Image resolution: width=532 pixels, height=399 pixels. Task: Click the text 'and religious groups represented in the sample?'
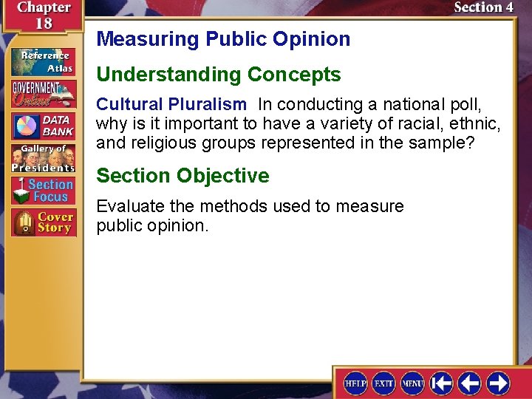click(x=285, y=143)
